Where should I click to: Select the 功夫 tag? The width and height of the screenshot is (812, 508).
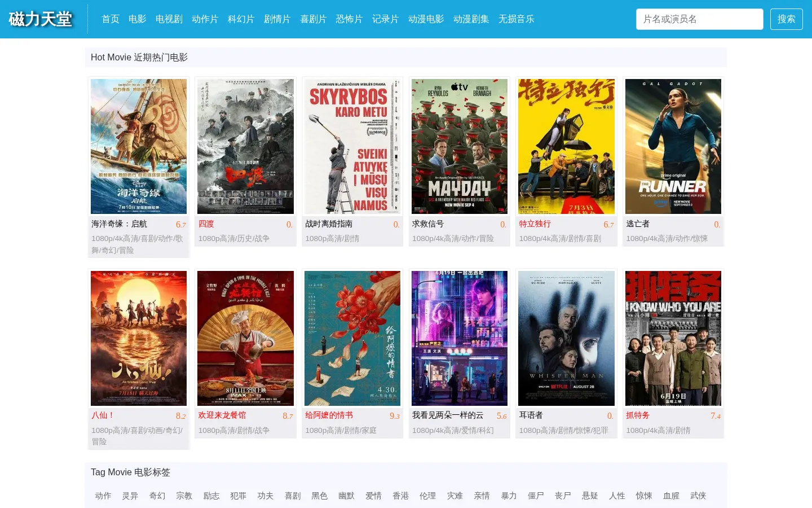tap(266, 496)
